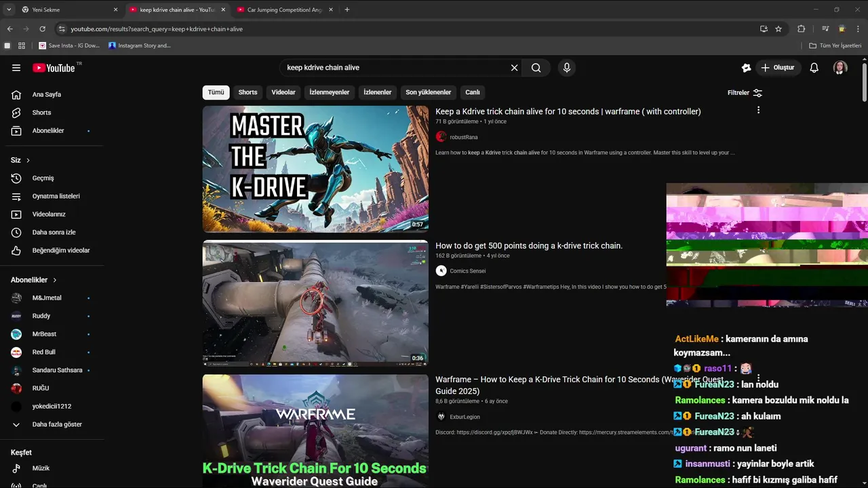Open title 'Keep a Kdrive trick chain alive'
This screenshot has width=868, height=488.
[x=568, y=112]
